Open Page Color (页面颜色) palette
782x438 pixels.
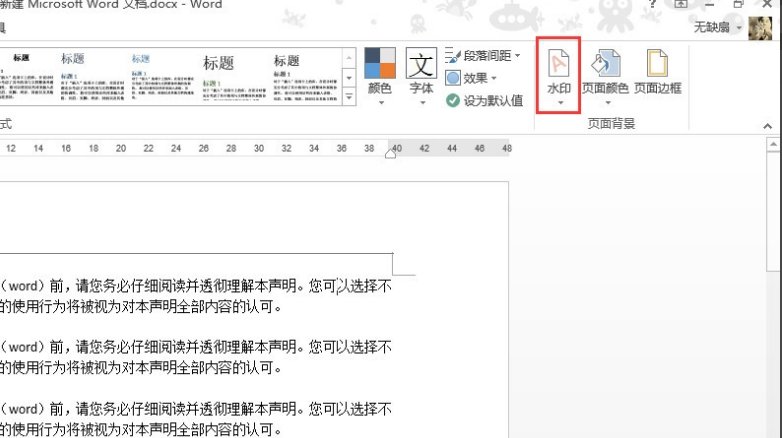click(605, 76)
